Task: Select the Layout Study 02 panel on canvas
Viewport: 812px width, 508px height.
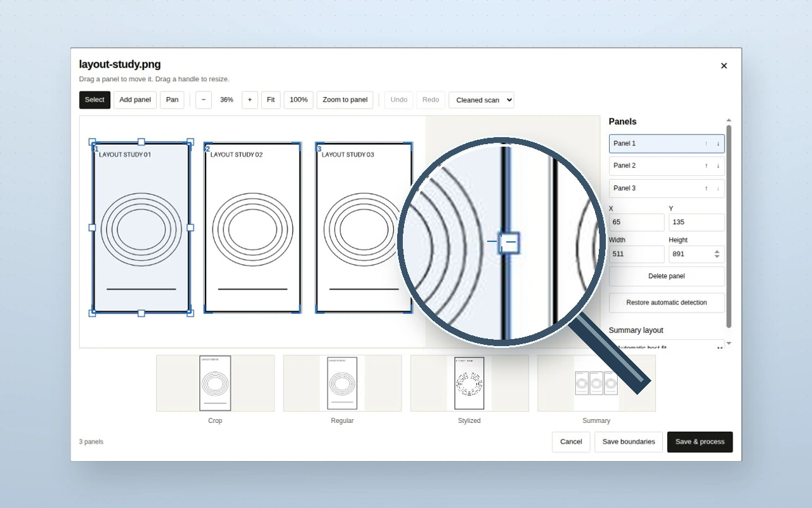Action: [x=252, y=227]
